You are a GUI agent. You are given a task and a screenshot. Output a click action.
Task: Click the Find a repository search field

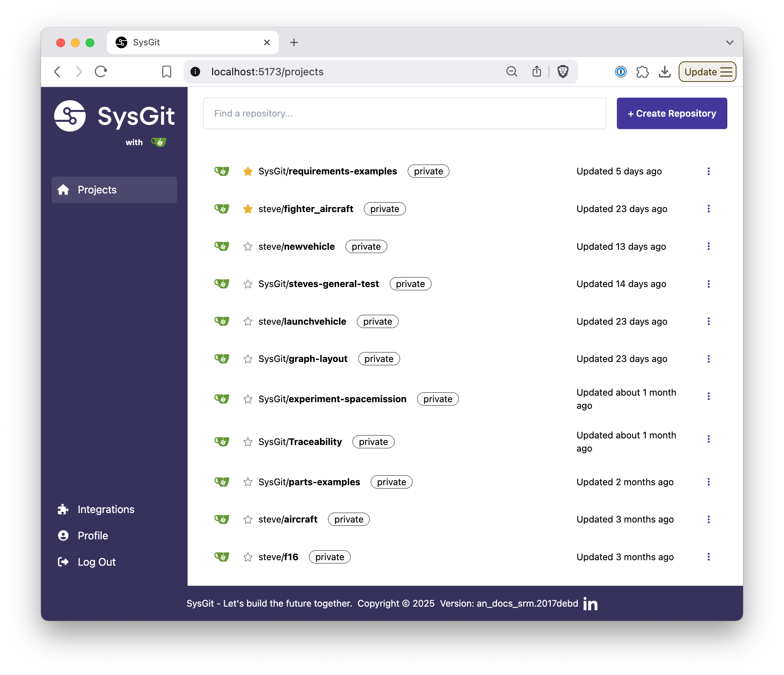[x=404, y=113]
